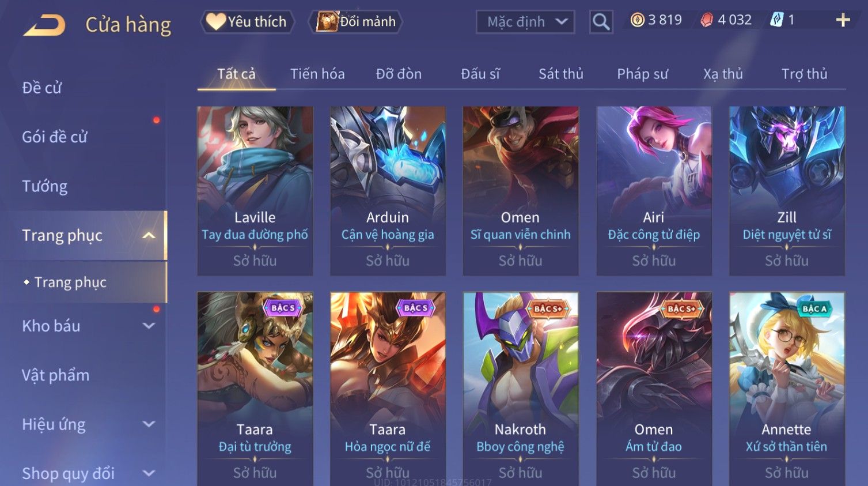
Task: Open Đổi mảnh fragment exchange chest
Action: 356,22
